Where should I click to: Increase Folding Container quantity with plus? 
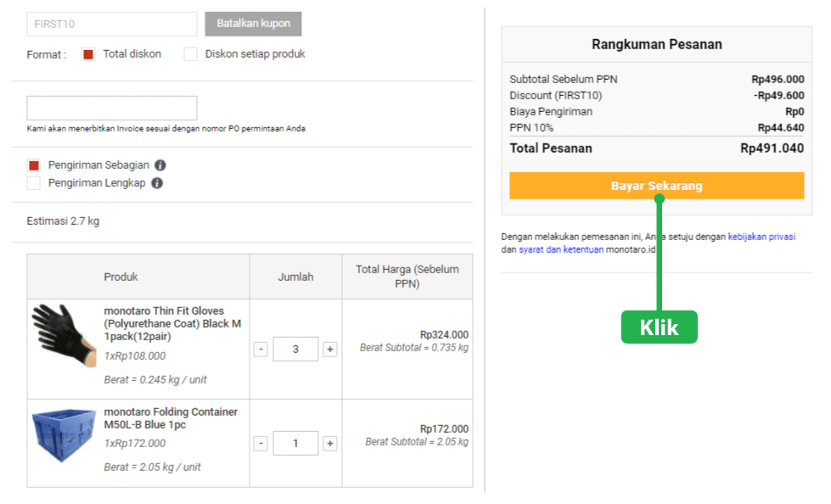coord(330,443)
